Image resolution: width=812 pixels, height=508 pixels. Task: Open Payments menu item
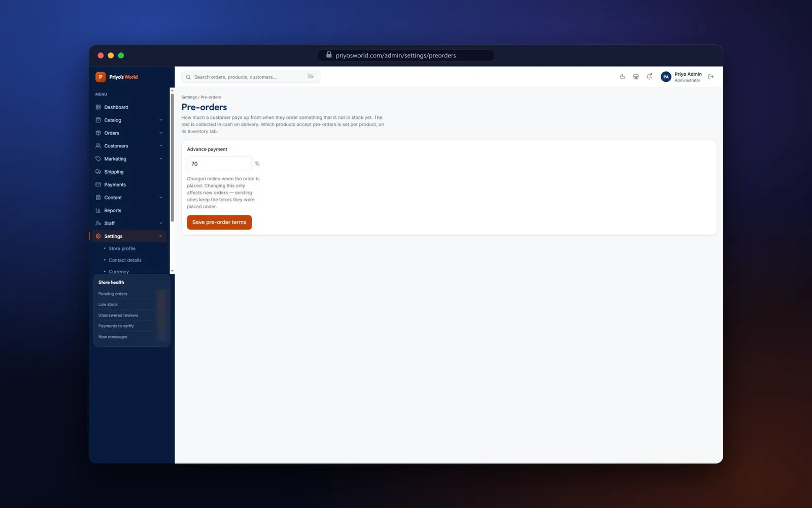click(130, 184)
